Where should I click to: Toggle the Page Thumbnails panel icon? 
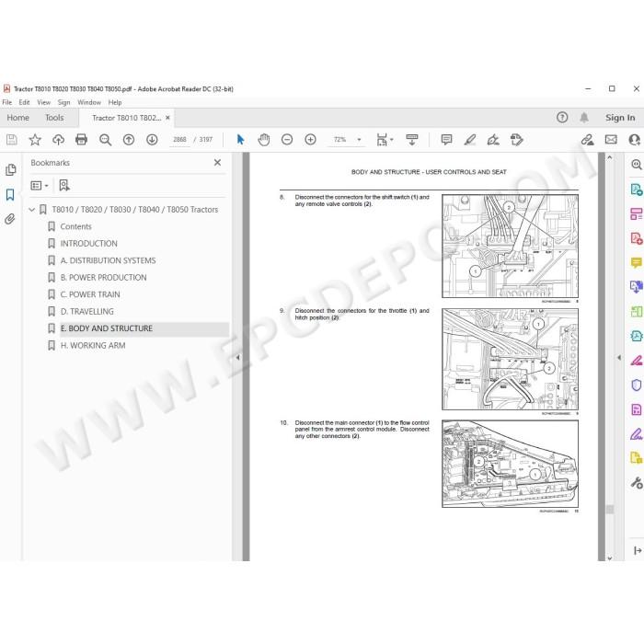10,169
